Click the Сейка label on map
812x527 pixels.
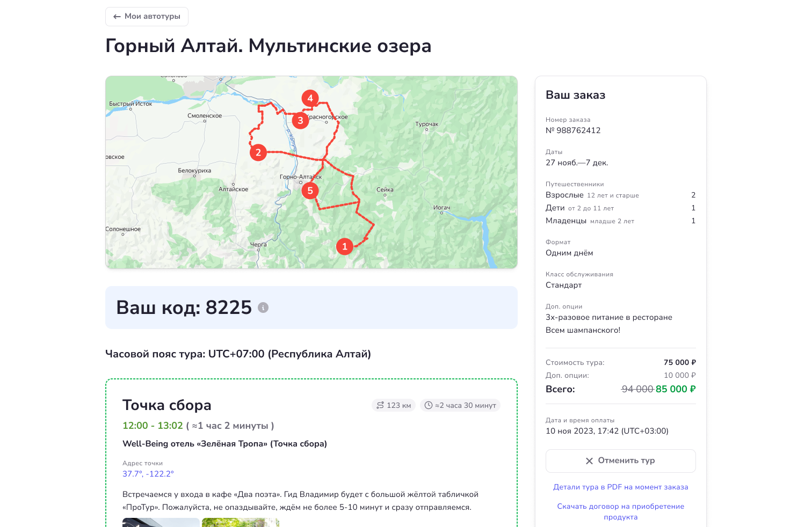(385, 189)
